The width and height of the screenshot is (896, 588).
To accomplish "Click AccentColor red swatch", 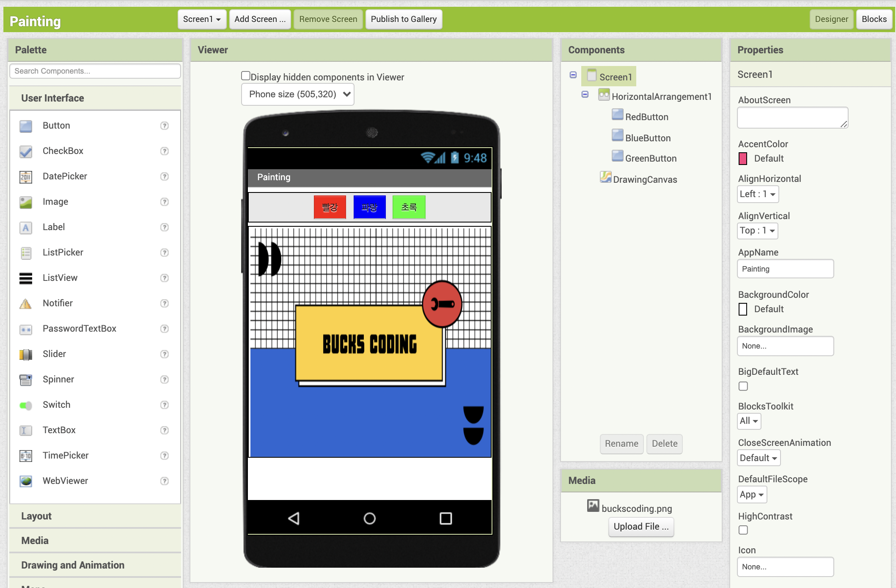I will point(743,158).
